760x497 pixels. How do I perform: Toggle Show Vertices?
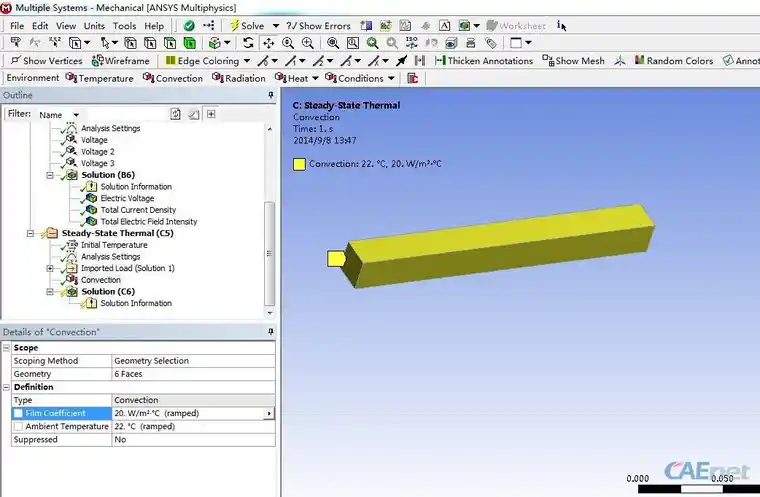point(47,61)
